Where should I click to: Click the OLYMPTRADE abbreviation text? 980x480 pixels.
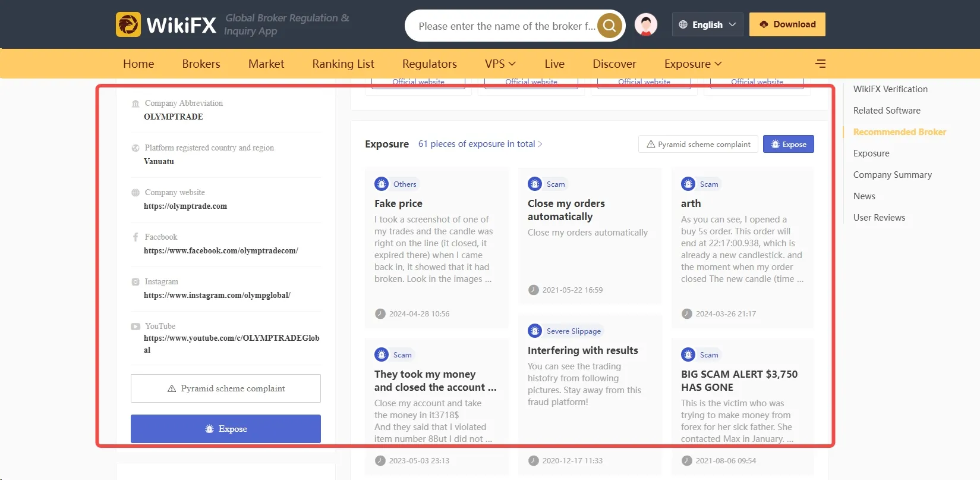point(174,117)
